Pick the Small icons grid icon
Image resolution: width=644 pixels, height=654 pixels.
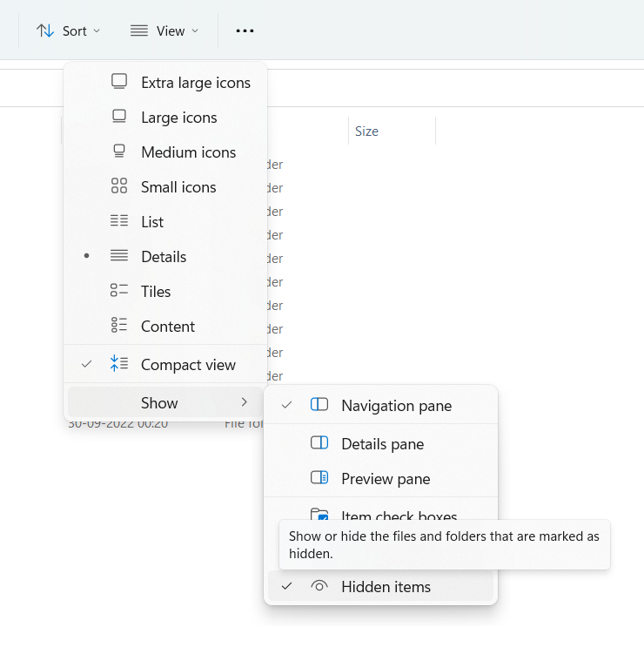point(119,186)
